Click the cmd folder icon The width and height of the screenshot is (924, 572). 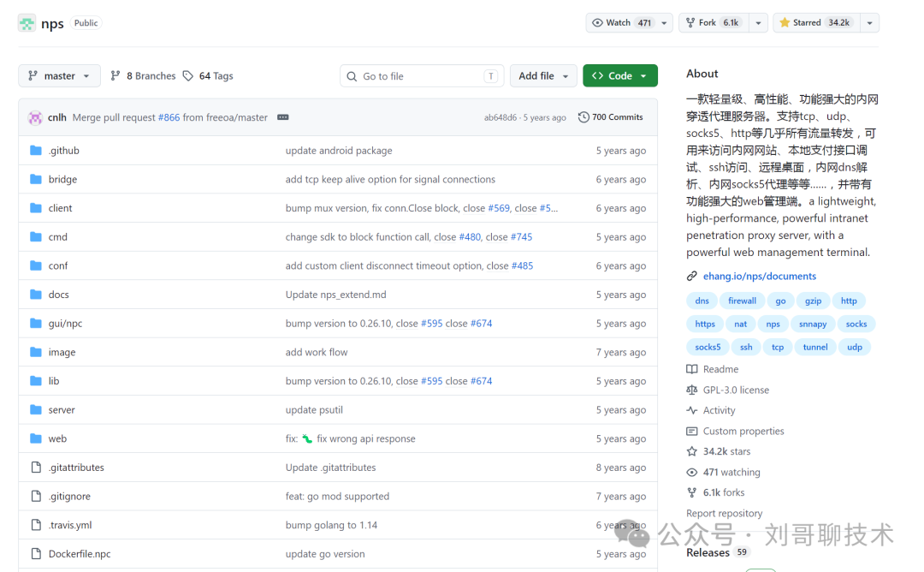(36, 237)
